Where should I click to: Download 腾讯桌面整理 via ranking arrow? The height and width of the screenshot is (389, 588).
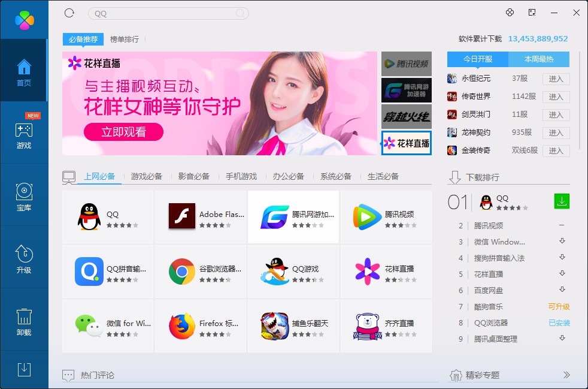click(562, 338)
